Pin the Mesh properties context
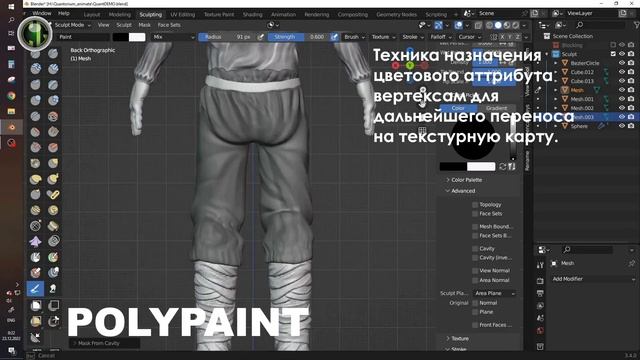Viewport: 640px width, 360px height. pos(632,264)
